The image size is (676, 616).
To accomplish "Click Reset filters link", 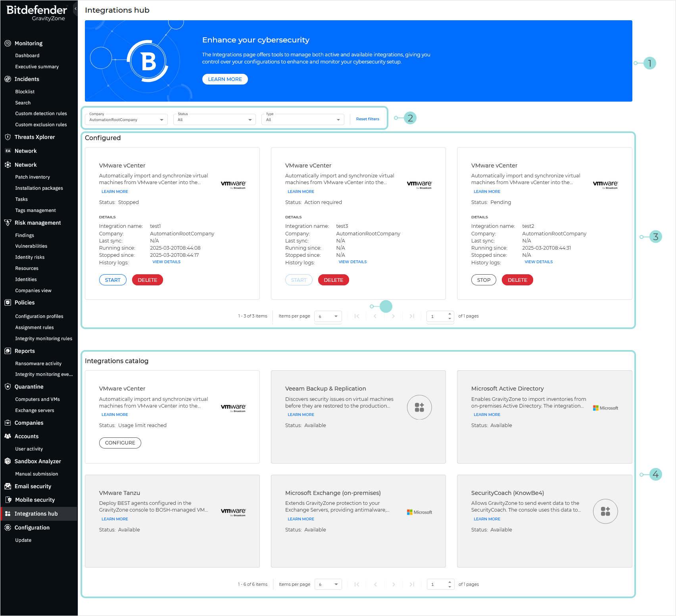I will click(x=368, y=119).
